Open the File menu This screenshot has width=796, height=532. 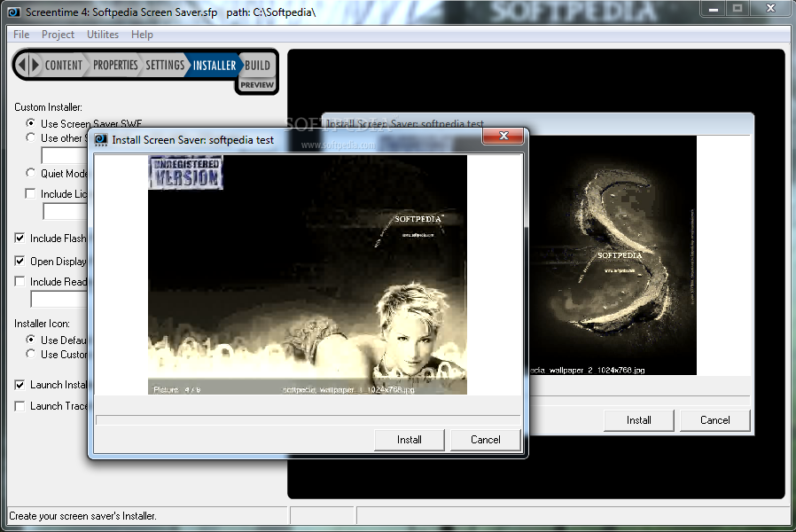click(21, 35)
